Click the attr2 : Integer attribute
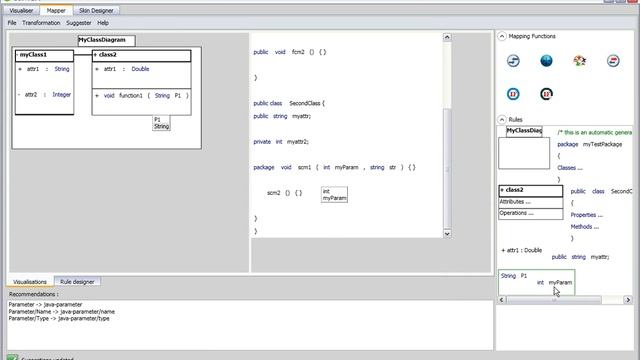 point(44,95)
